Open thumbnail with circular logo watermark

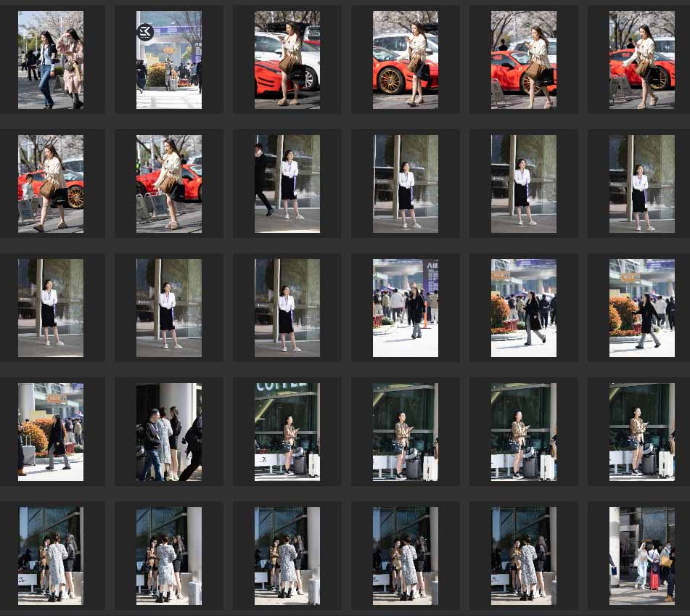coord(169,59)
